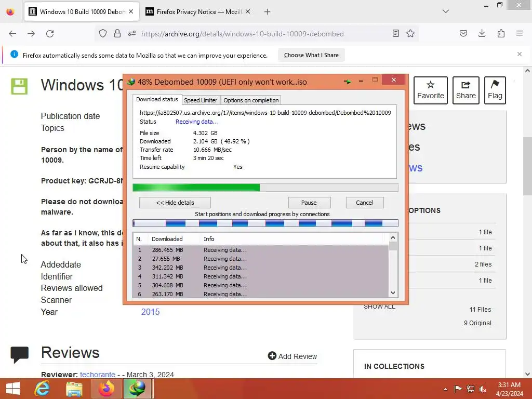
Task: Flag this item with Flag button
Action: point(495,90)
